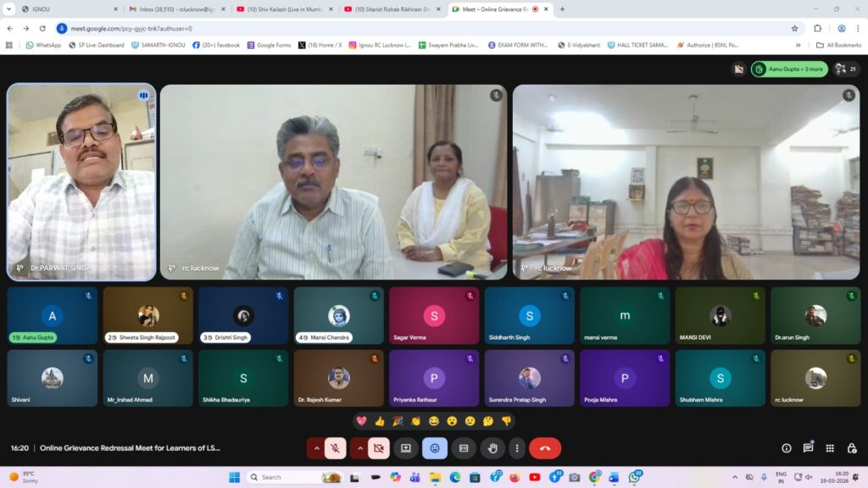Expand audio settings arrow beside microphone
The height and width of the screenshot is (488, 868).
click(316, 448)
